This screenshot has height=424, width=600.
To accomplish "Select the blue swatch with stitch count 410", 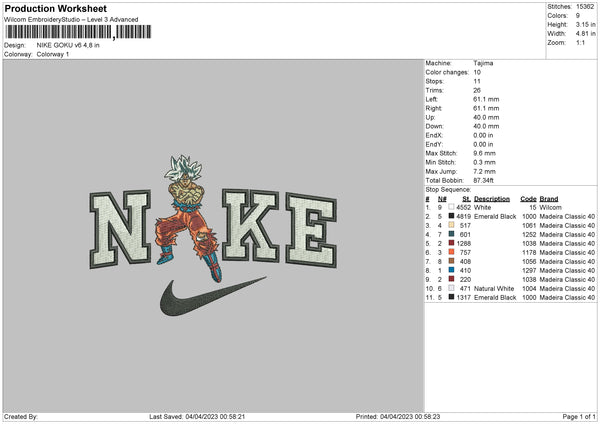I will click(x=451, y=270).
